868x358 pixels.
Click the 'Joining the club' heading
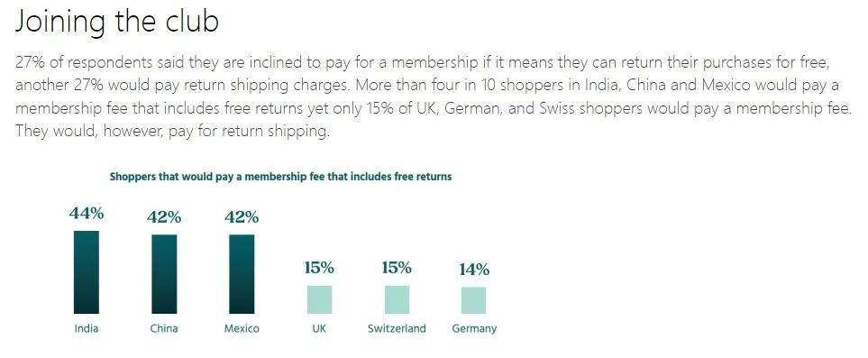click(x=117, y=23)
